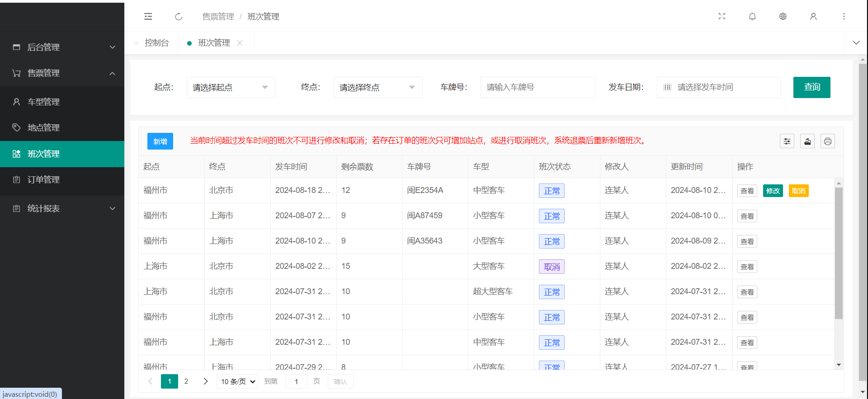Open the user profile icon
The image size is (868, 399).
[x=813, y=16]
